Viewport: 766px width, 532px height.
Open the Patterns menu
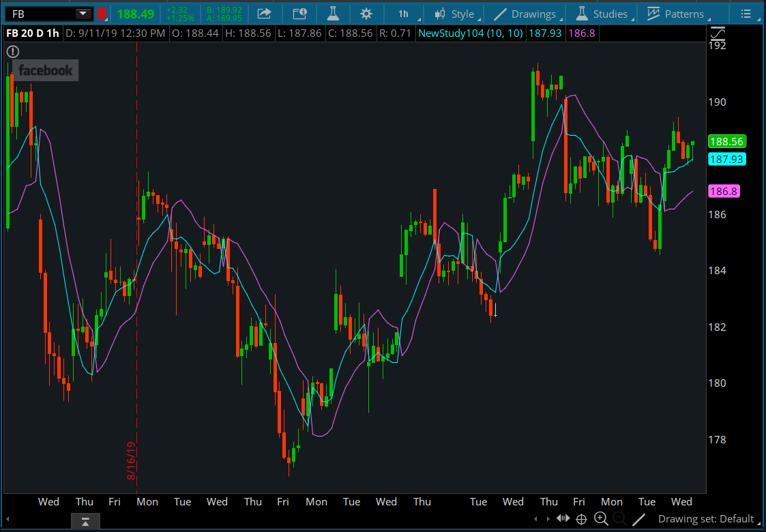pos(675,14)
